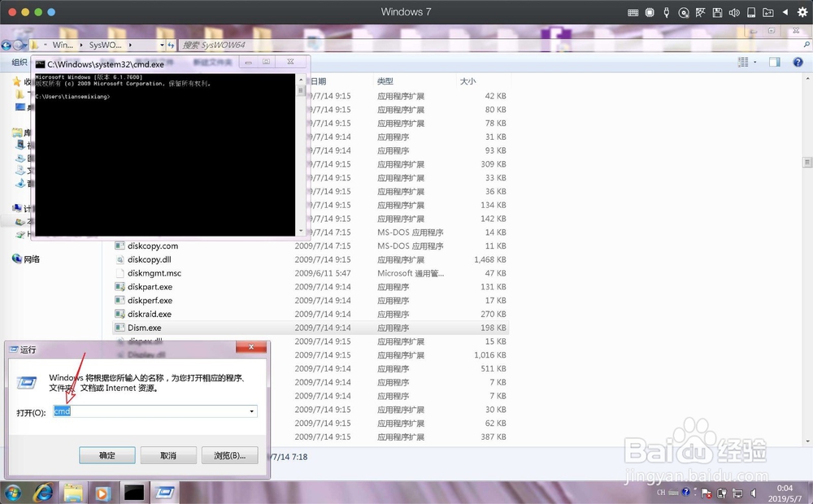813x504 pixels.
Task: Sort by the 类型 column header
Action: coord(385,81)
